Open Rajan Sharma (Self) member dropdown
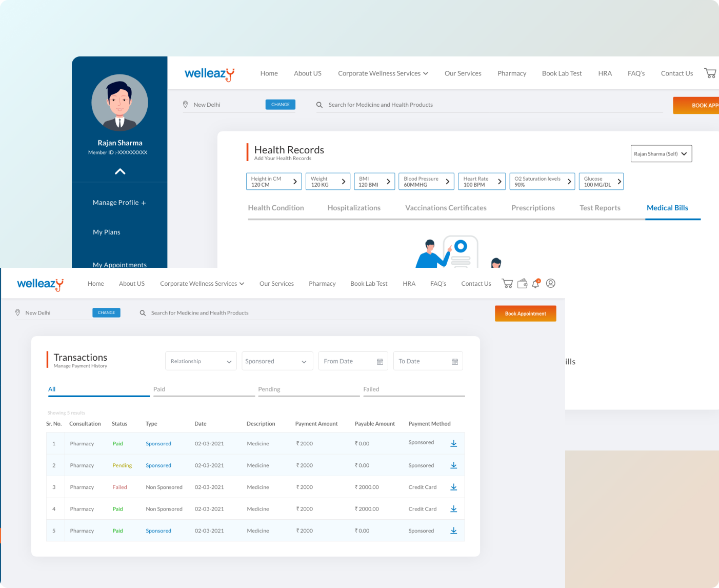The image size is (719, 588). coord(662,153)
